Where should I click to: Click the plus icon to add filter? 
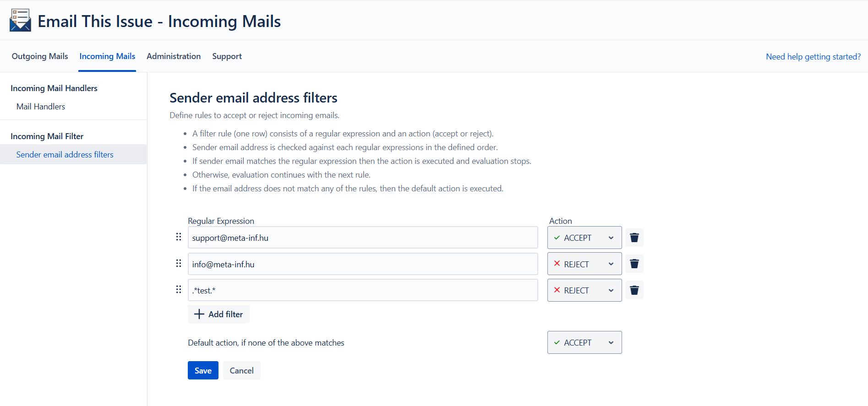point(199,314)
